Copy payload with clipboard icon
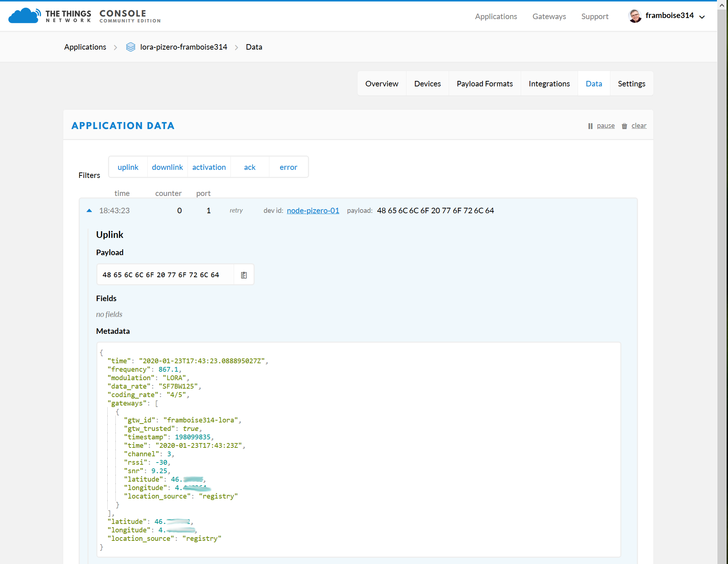The image size is (728, 564). 244,275
